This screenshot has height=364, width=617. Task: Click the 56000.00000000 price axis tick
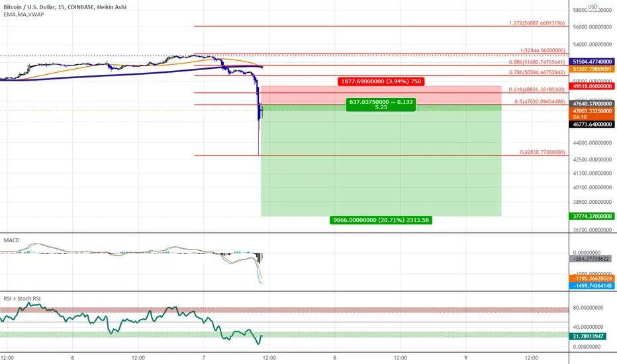pyautogui.click(x=593, y=27)
